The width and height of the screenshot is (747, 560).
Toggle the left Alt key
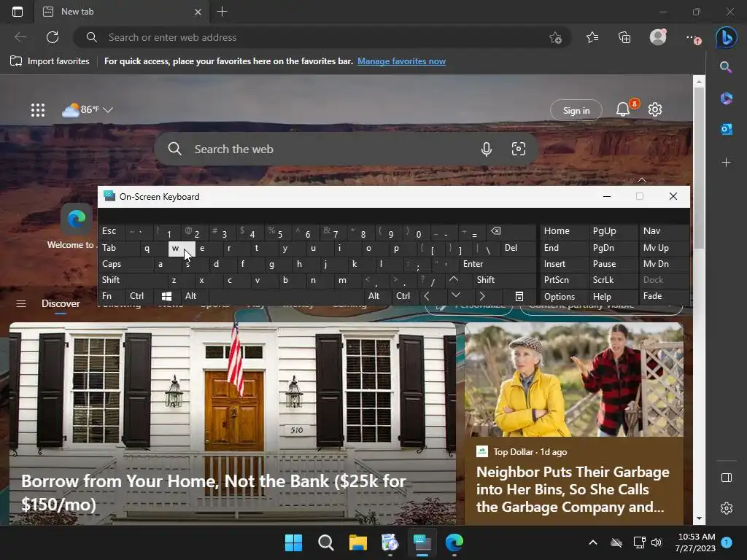point(195,296)
